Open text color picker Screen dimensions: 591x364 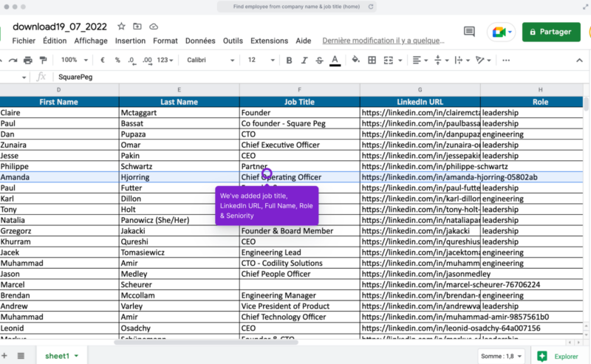click(335, 61)
